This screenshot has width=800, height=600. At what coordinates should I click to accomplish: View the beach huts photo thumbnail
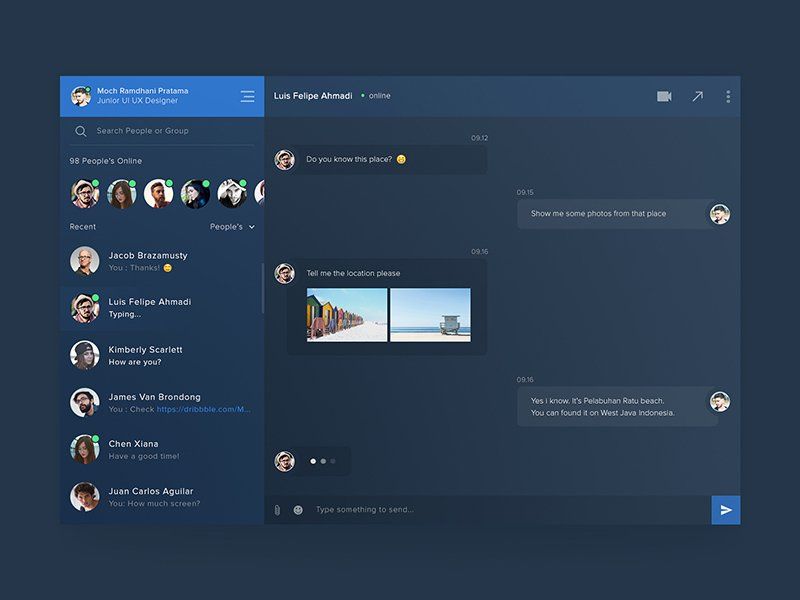click(x=345, y=315)
